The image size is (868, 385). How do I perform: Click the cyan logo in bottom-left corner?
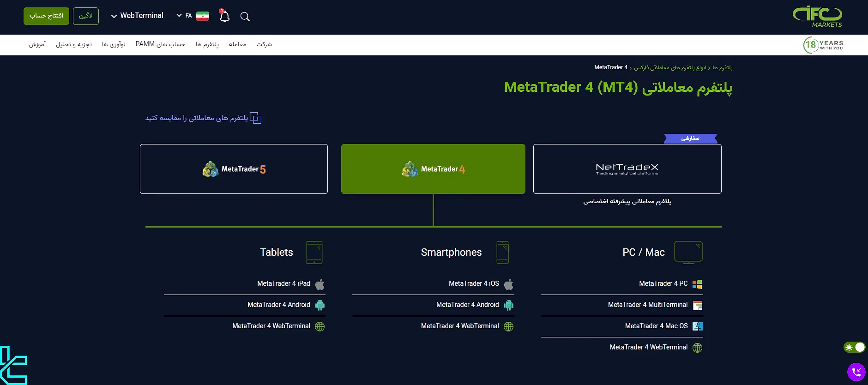(x=14, y=366)
